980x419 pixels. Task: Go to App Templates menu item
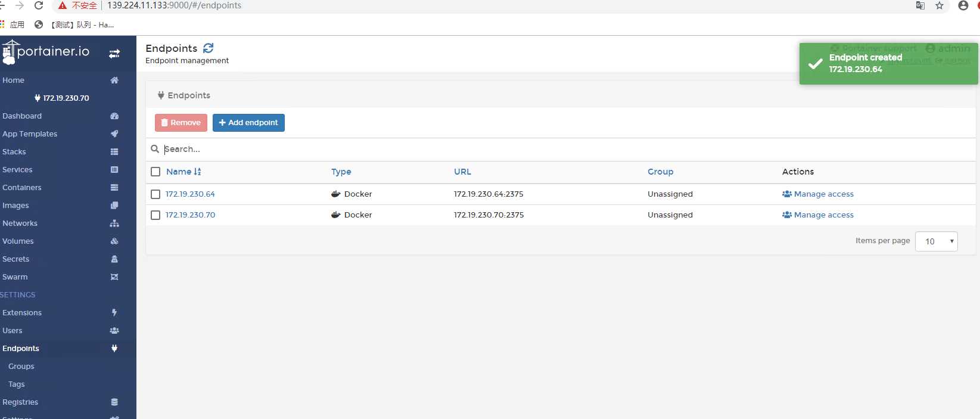(30, 134)
